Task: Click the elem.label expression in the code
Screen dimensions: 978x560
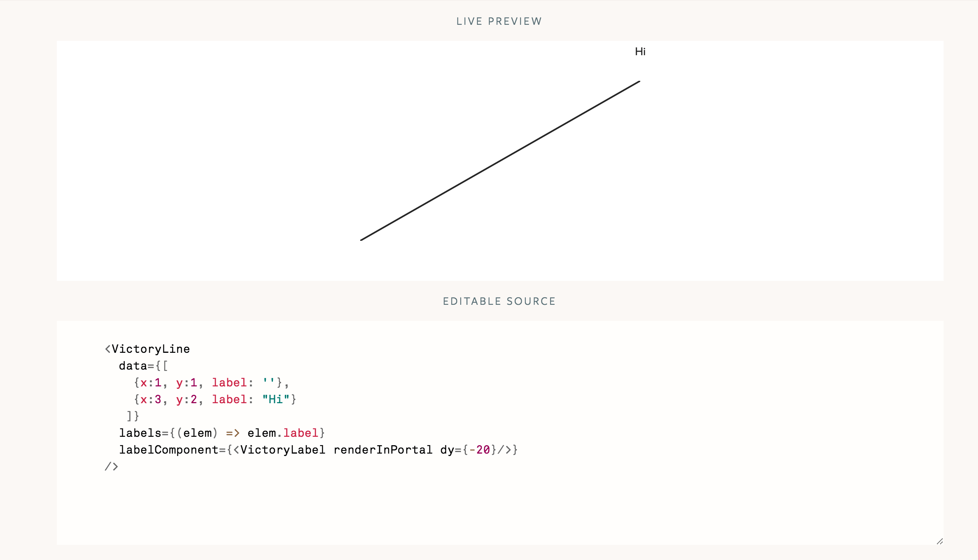Action: [283, 432]
